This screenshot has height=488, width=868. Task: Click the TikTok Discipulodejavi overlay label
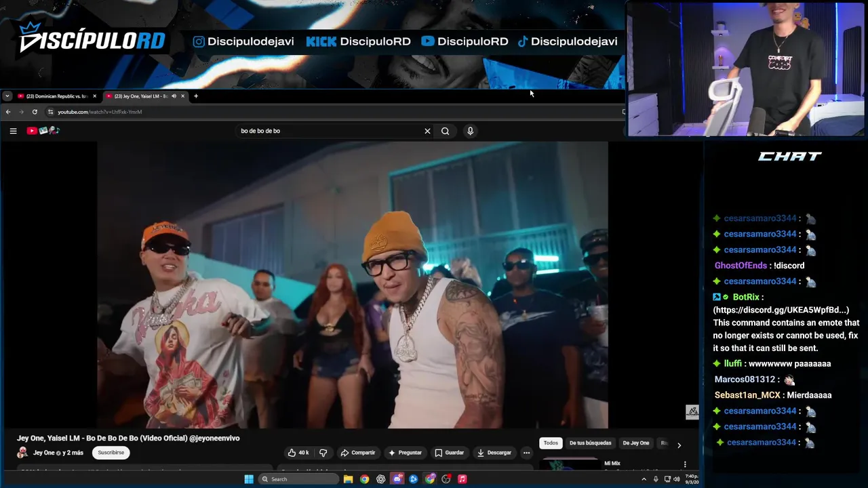tap(567, 41)
